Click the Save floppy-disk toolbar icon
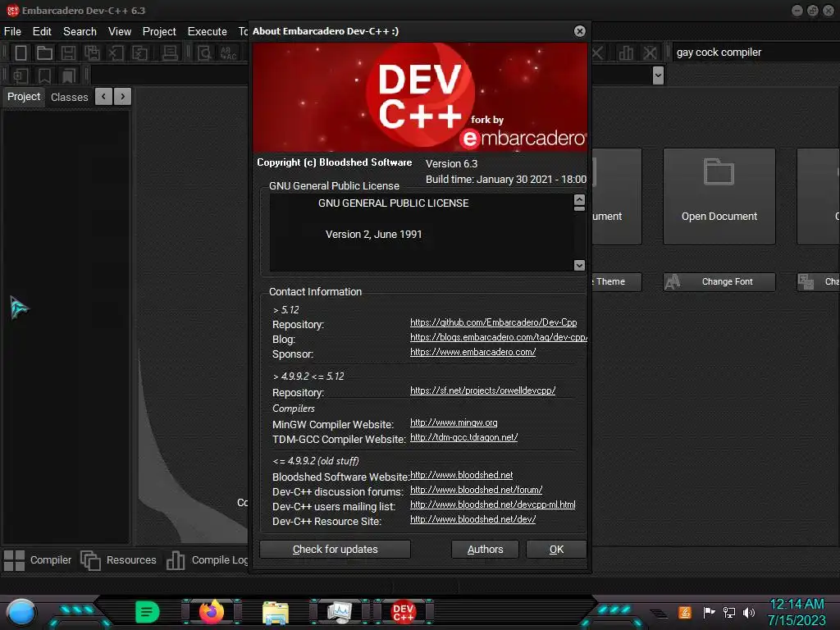840x630 pixels. tap(68, 53)
